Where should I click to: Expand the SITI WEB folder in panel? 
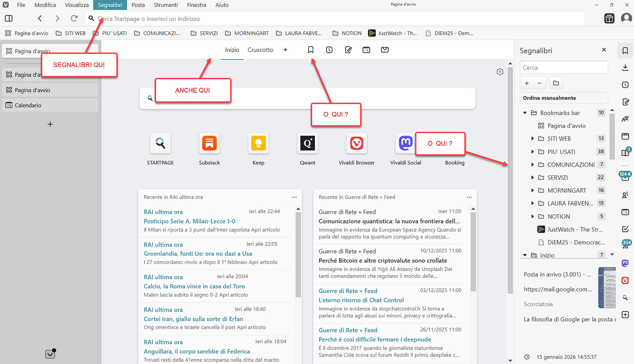point(533,139)
